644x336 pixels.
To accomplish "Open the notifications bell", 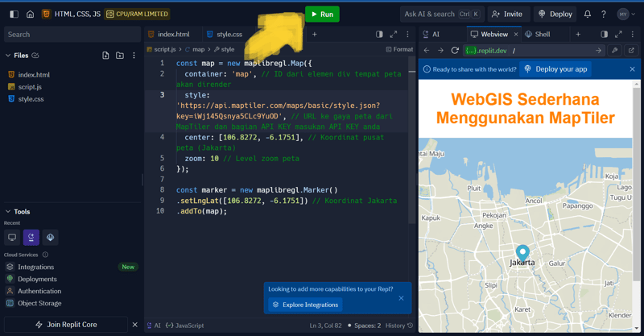I will point(588,14).
